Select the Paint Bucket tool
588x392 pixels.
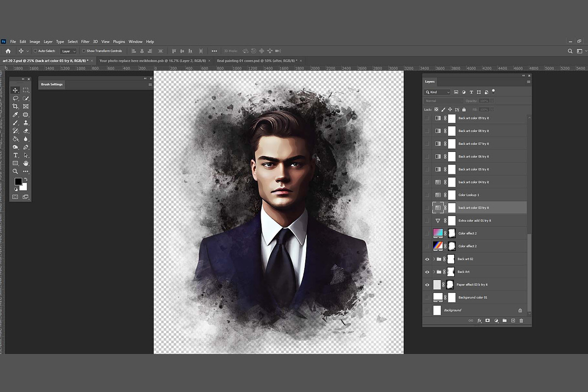15,139
